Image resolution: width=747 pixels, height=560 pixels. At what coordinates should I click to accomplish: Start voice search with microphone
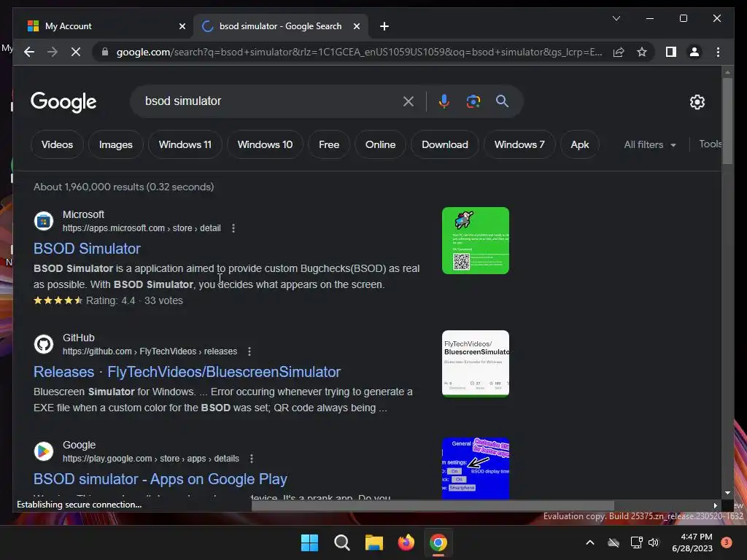click(x=444, y=101)
